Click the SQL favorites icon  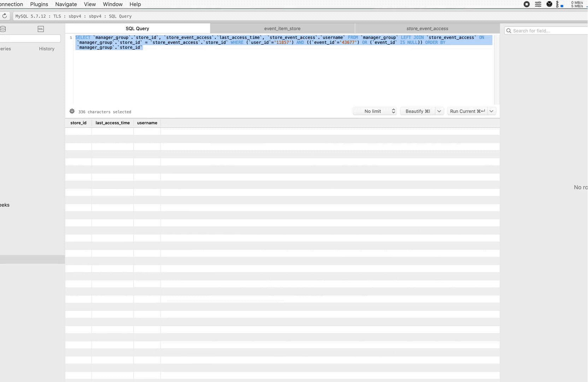(x=41, y=29)
